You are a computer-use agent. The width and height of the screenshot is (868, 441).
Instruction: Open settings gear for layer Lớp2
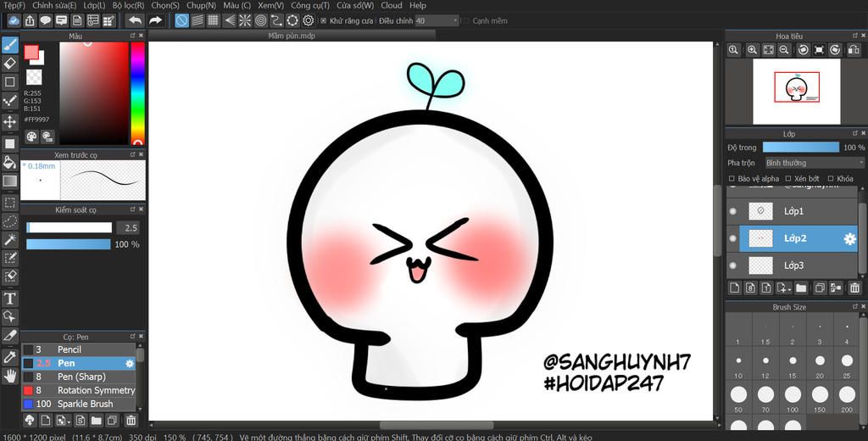pyautogui.click(x=849, y=239)
